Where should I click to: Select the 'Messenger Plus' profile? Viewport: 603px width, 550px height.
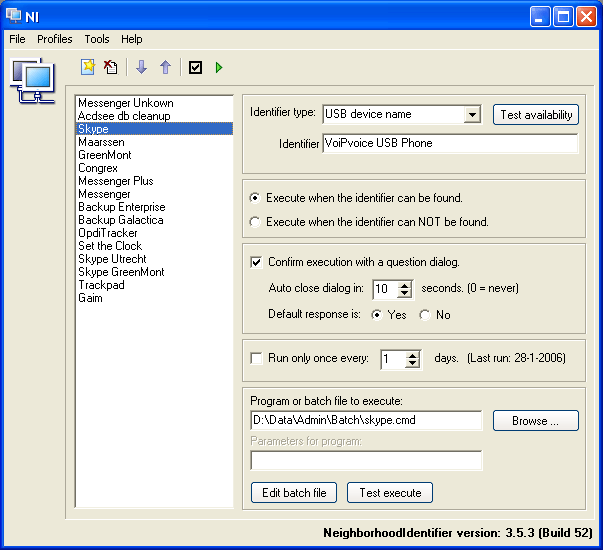154,181
